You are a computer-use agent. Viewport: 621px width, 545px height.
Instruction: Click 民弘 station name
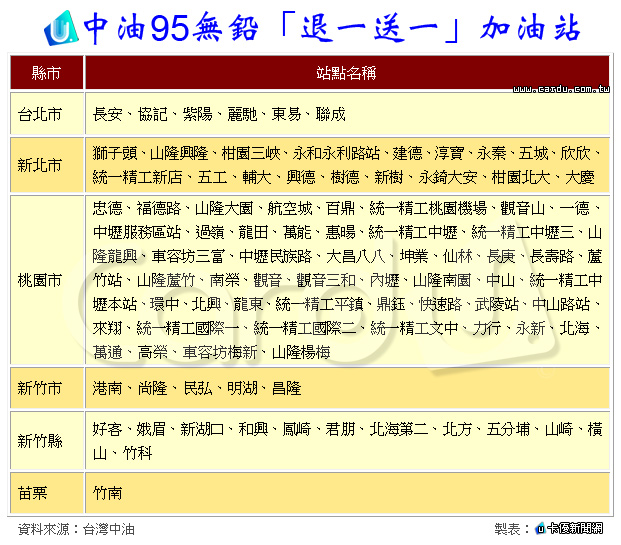coord(198,388)
